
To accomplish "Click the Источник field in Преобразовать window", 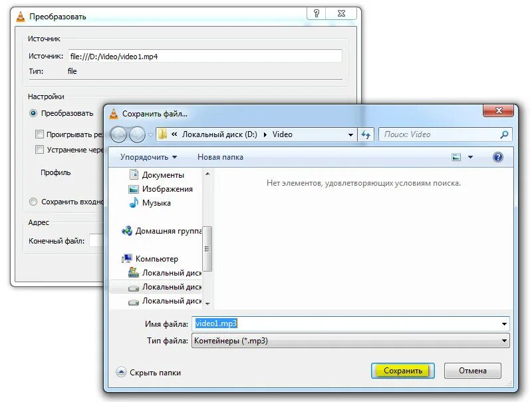I will coord(205,57).
